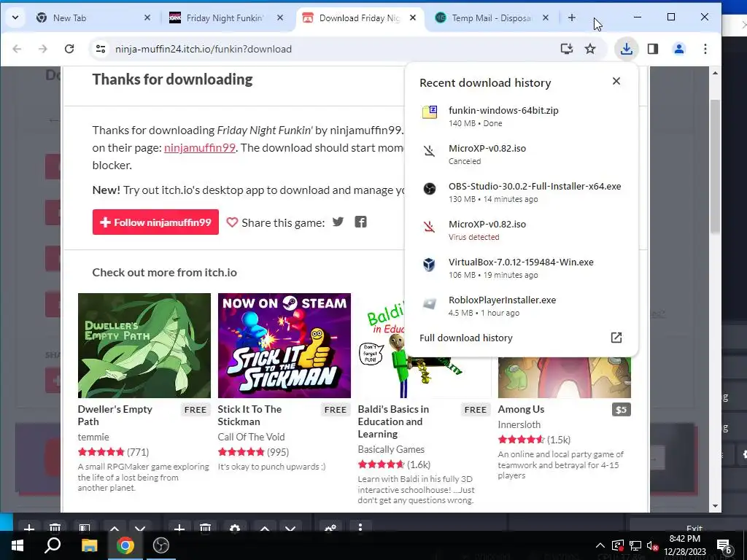Open Stick It To The Stickman thumbnail
Viewport: 747px width, 560px height.
tap(285, 345)
